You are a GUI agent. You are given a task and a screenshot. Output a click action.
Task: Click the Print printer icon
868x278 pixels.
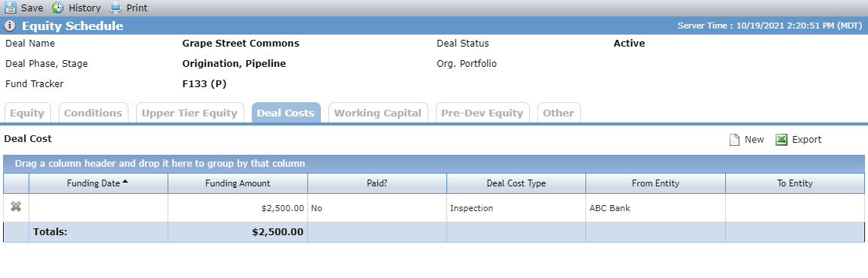tap(115, 8)
